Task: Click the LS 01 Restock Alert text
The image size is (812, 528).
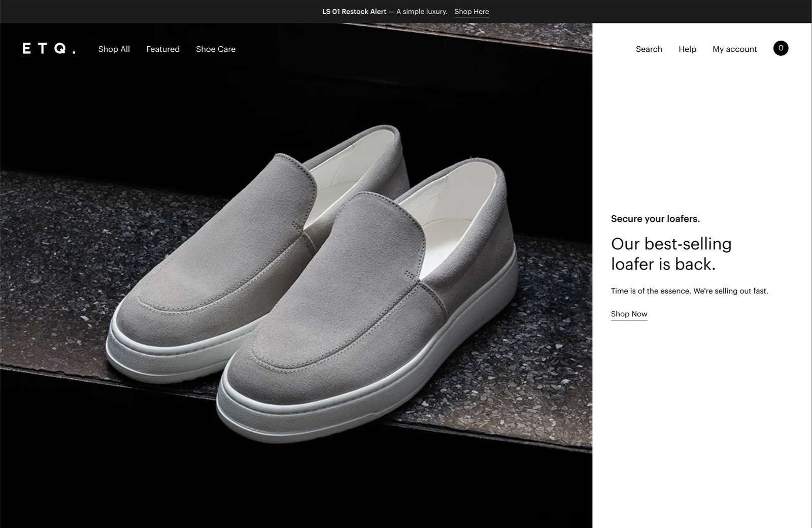Action: click(354, 12)
